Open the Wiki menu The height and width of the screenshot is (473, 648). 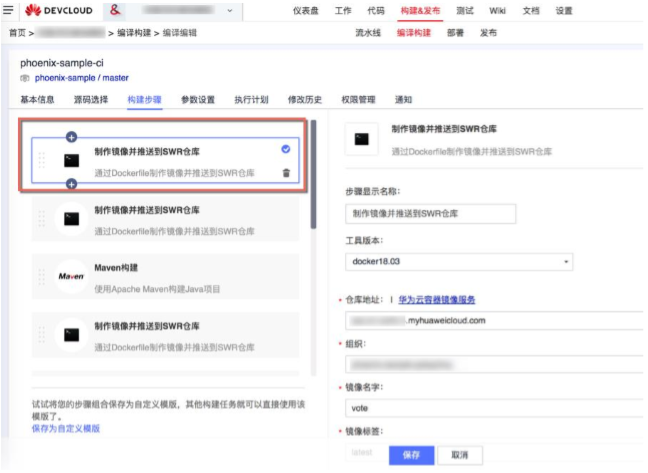coord(497,11)
